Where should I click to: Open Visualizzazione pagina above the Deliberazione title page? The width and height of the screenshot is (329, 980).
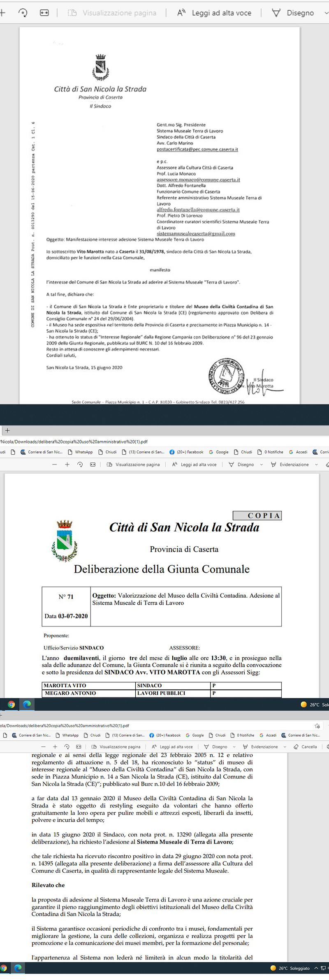click(x=133, y=464)
